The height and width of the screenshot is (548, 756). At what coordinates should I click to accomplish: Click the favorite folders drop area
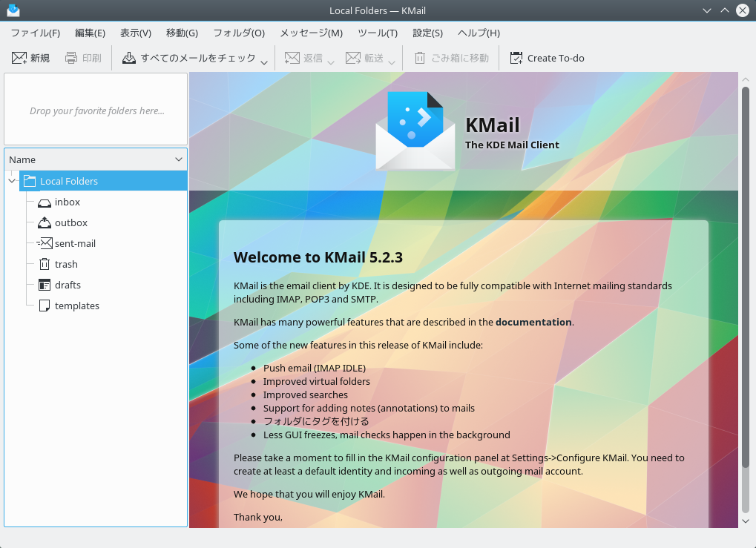coord(95,110)
